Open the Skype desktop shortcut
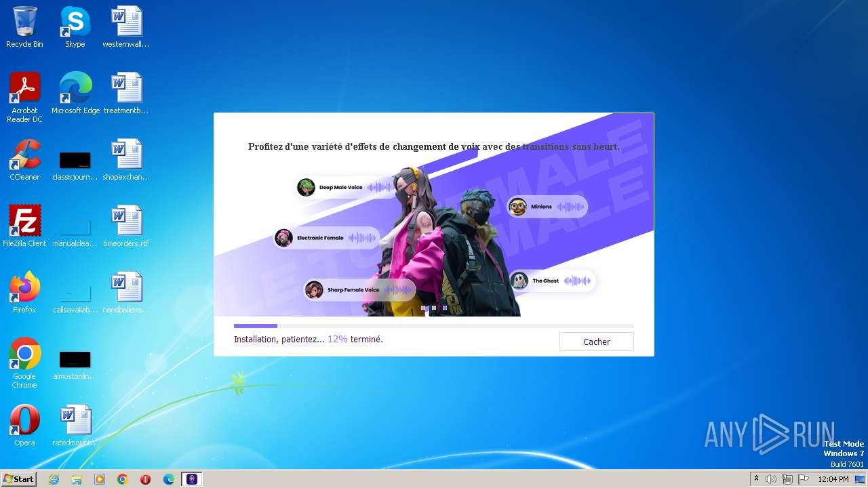This screenshot has width=868, height=488. click(x=75, y=27)
